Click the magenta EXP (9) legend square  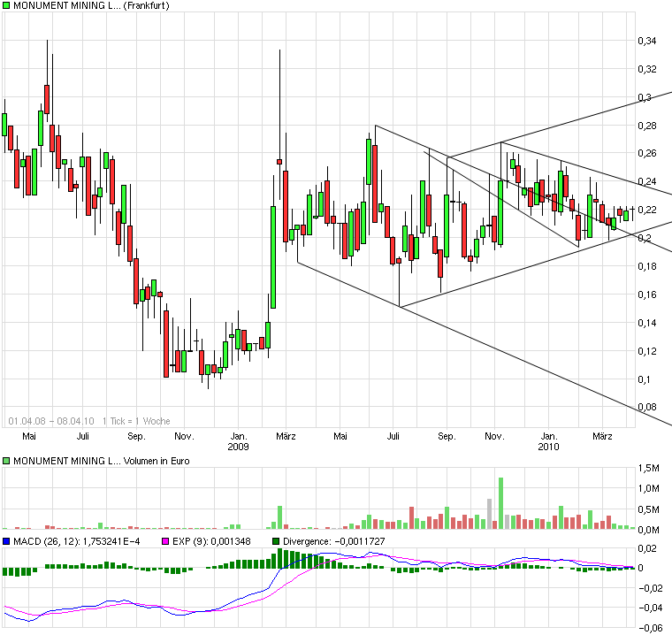(165, 541)
